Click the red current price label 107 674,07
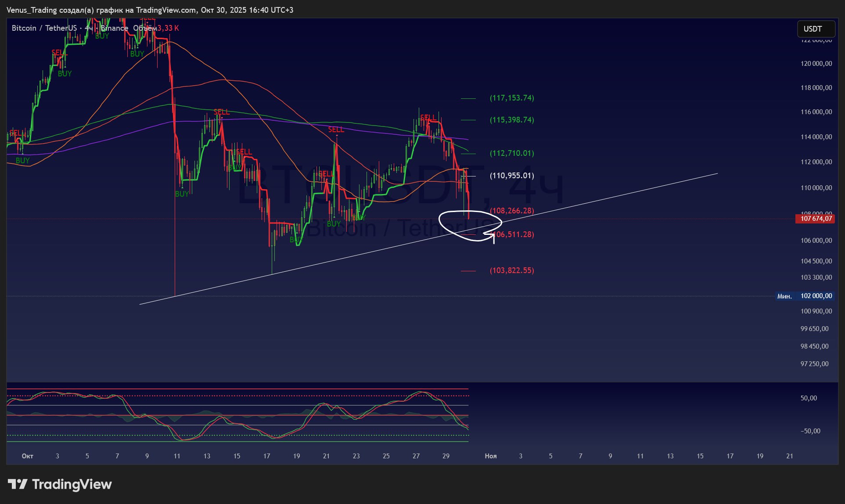 [816, 219]
